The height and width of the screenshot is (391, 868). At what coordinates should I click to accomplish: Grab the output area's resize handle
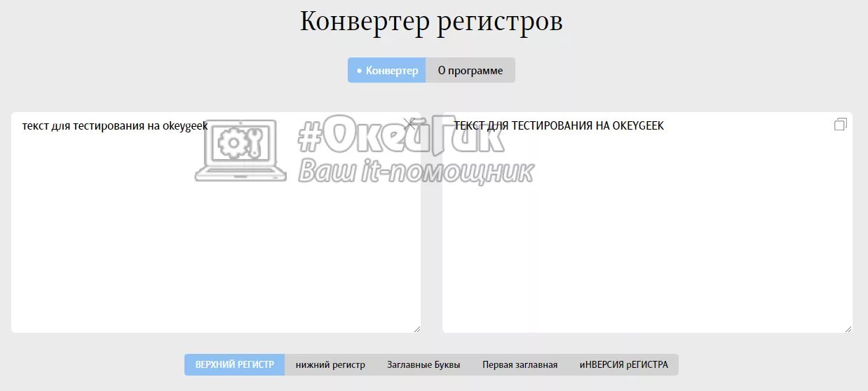point(848,329)
